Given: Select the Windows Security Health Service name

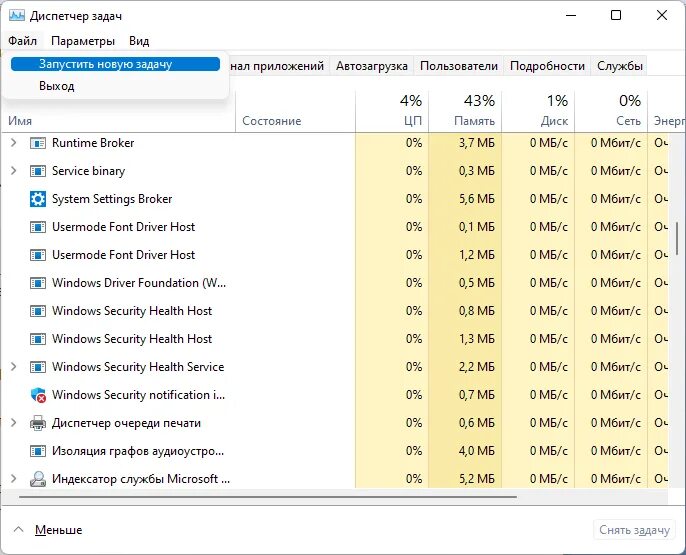Looking at the screenshot, I should [x=138, y=367].
